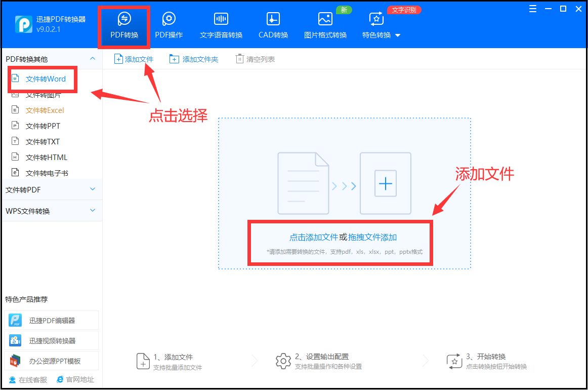Select 文件转Word in sidebar
588x390 pixels.
tap(46, 79)
